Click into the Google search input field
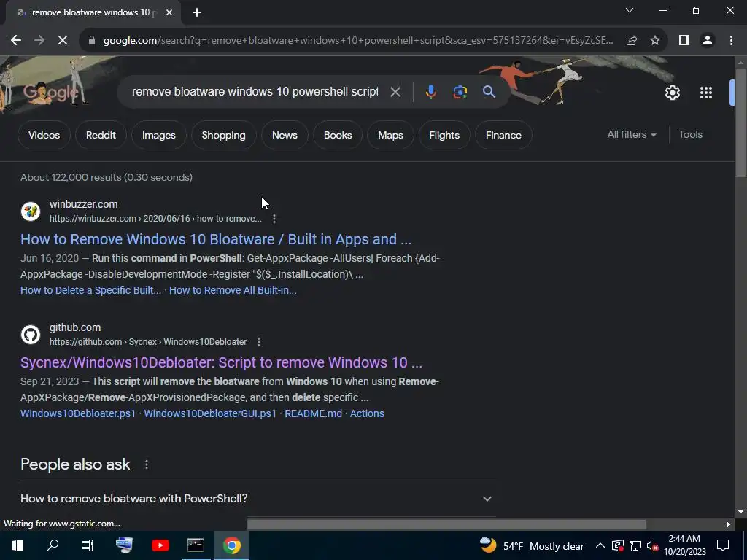This screenshot has width=747, height=560. 255,92
